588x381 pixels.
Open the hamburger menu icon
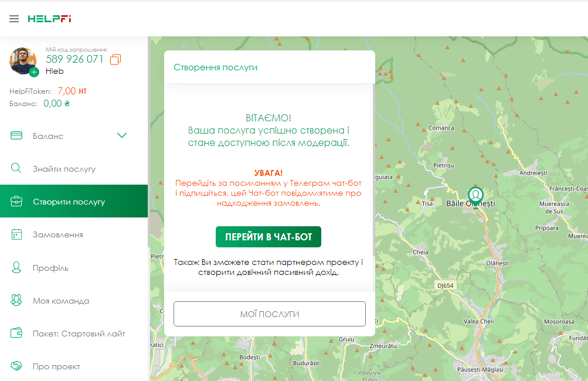(14, 19)
